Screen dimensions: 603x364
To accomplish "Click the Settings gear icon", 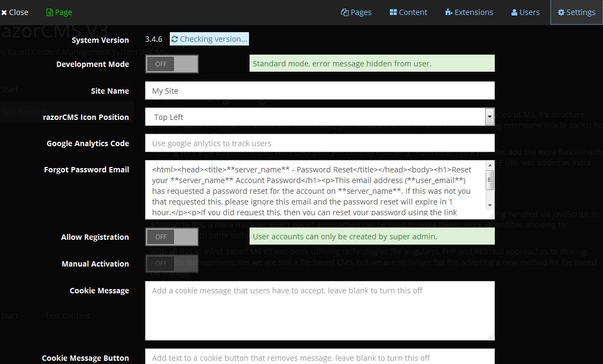I will (561, 12).
